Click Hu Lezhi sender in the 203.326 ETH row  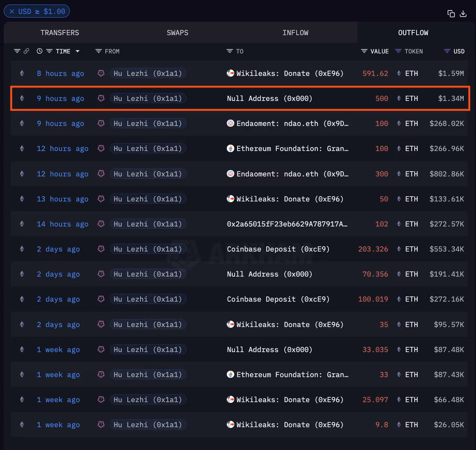point(148,249)
